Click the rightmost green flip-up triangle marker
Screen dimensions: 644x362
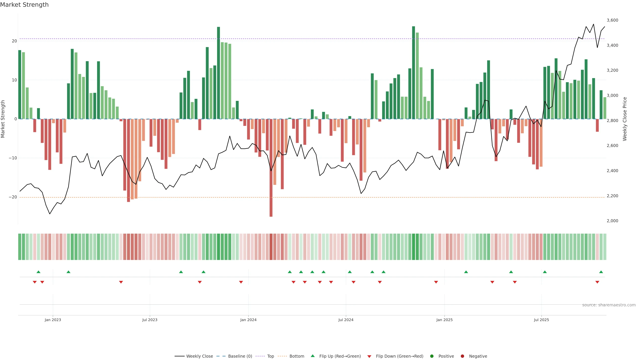tap(601, 272)
